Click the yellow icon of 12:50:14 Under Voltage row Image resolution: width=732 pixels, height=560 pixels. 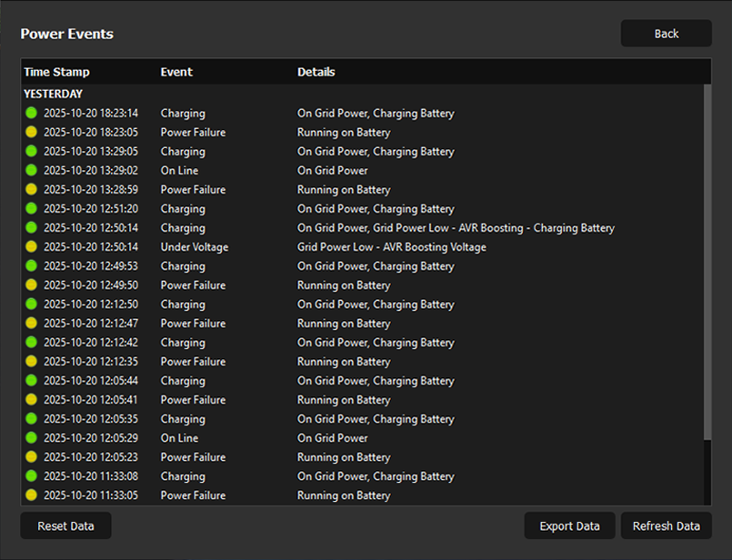pyautogui.click(x=31, y=247)
